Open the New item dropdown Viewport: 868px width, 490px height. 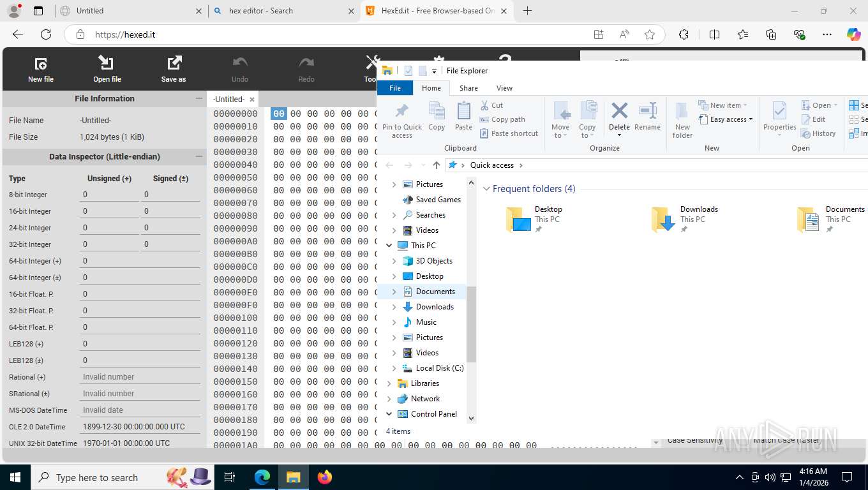722,105
